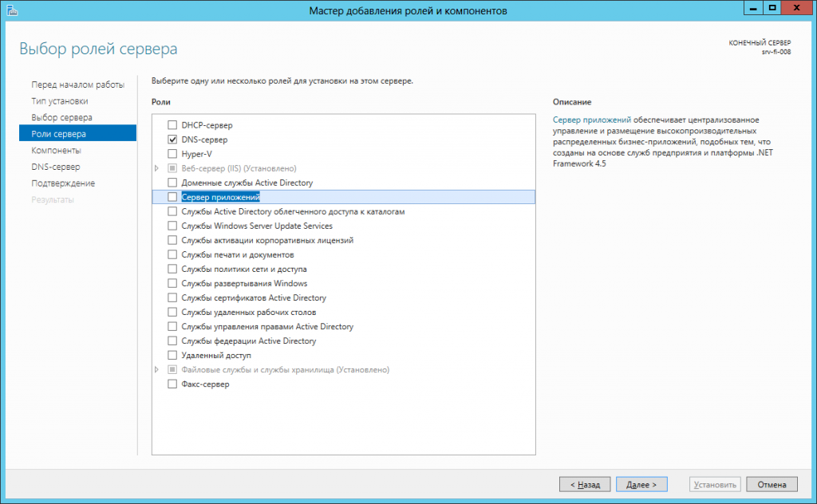Open the Подтверждение wizard page

(63, 183)
